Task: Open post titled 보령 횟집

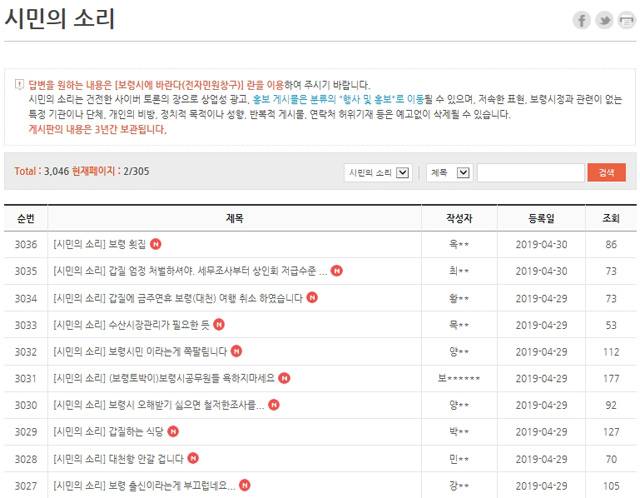Action: 100,244
